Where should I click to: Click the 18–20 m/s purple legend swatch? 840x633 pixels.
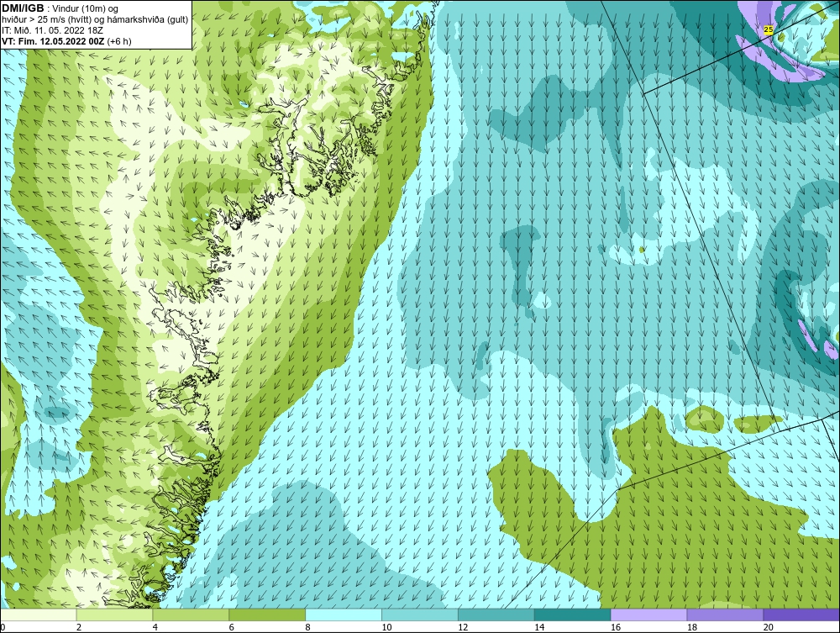point(725,615)
